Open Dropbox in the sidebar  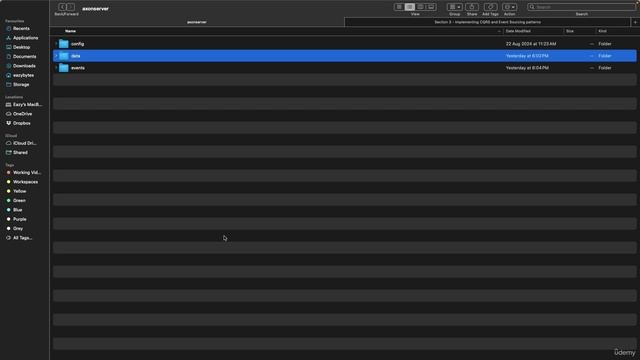[x=22, y=123]
